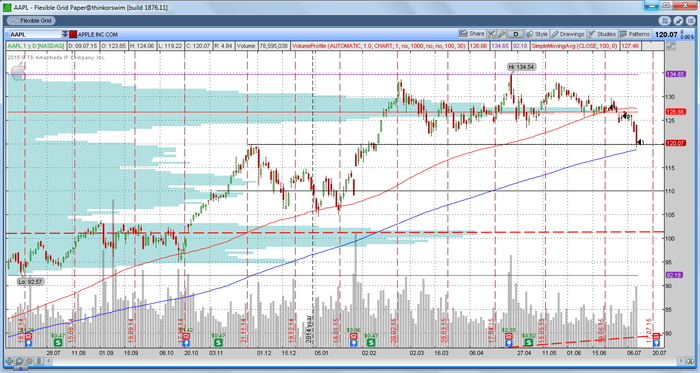Click the H: 124.06 high value
The width and height of the screenshot is (700, 373).
[142, 46]
